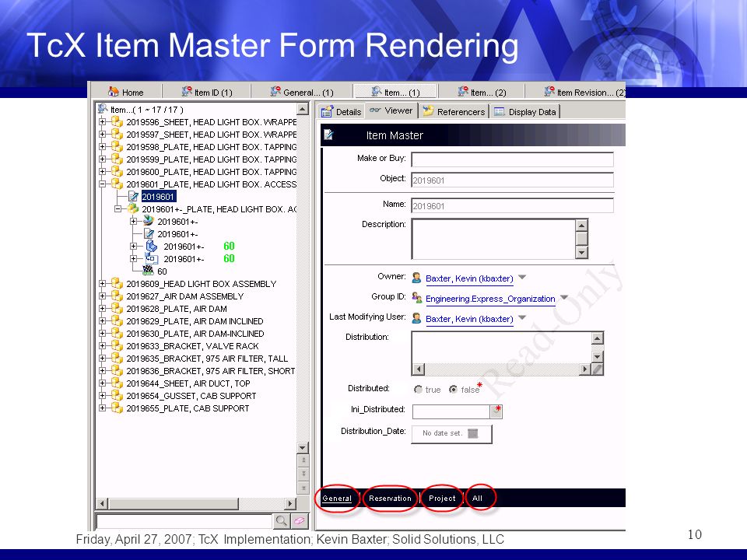
Task: Collapse the 2019601_PLATE, HEAD LIGHT BOX node
Action: [102, 184]
